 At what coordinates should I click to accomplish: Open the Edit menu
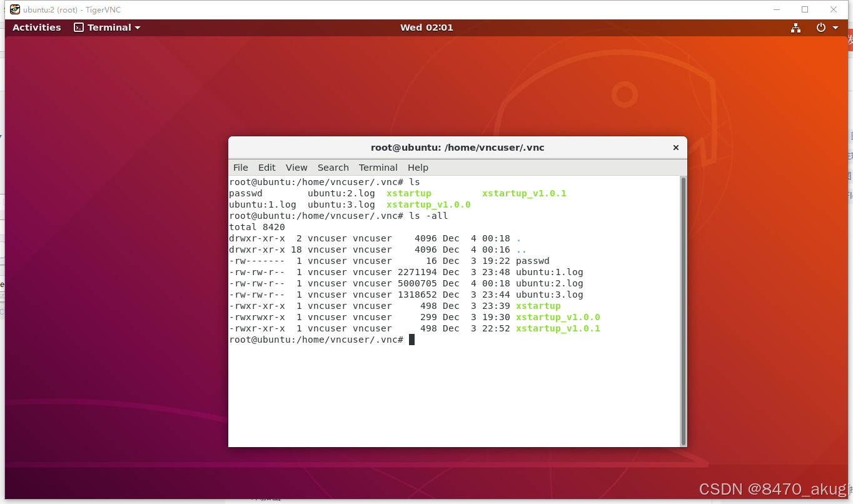click(266, 168)
